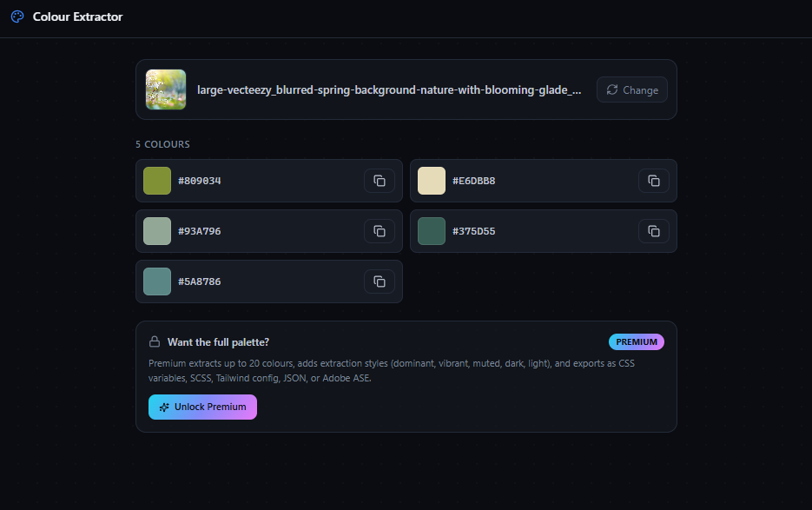Click the Want the full palette? heading

click(218, 342)
